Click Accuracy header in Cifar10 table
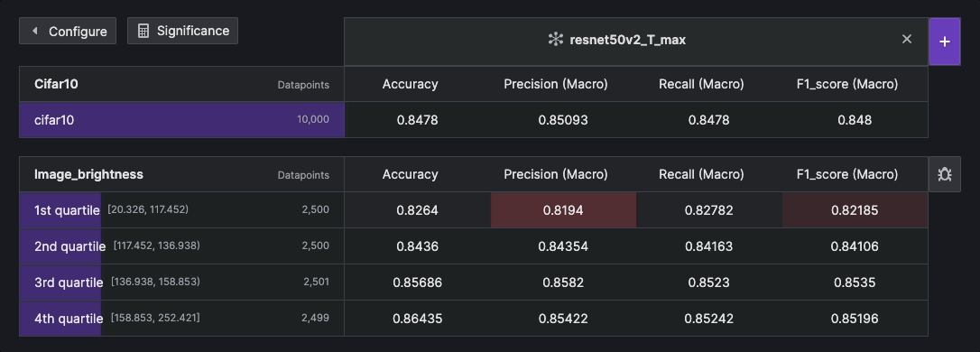980x352 pixels. pos(410,84)
